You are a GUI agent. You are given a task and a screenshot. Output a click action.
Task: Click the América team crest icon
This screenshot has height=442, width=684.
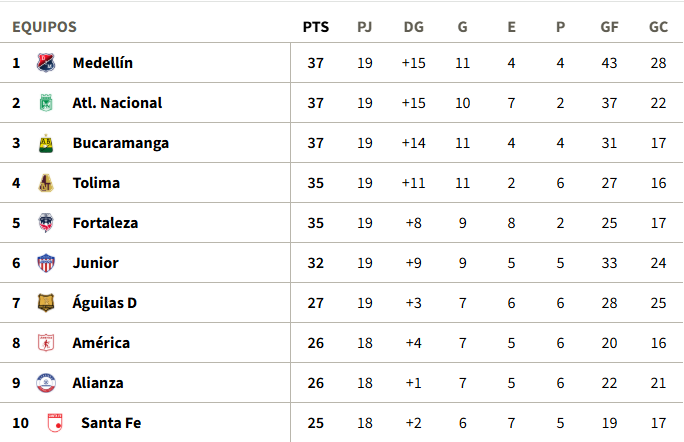pos(45,343)
